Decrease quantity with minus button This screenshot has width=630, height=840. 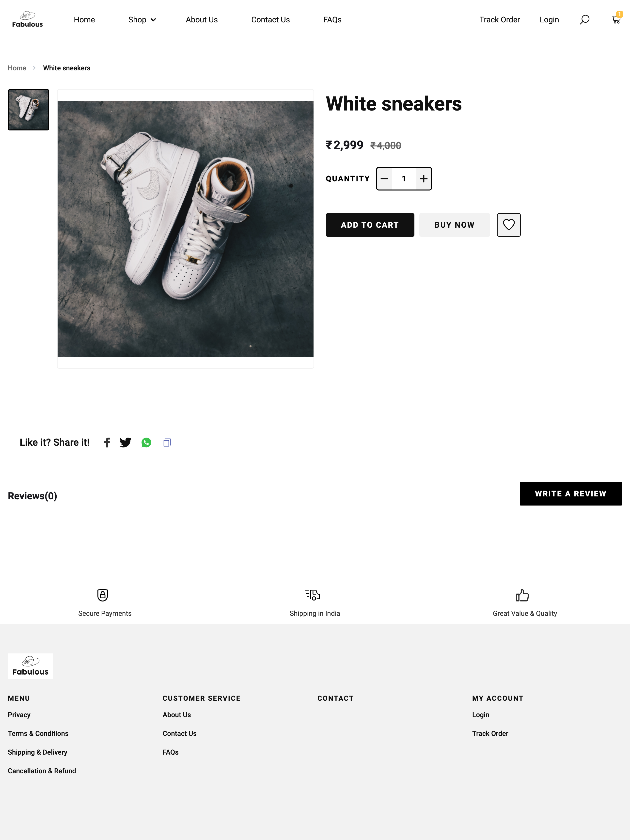click(384, 178)
